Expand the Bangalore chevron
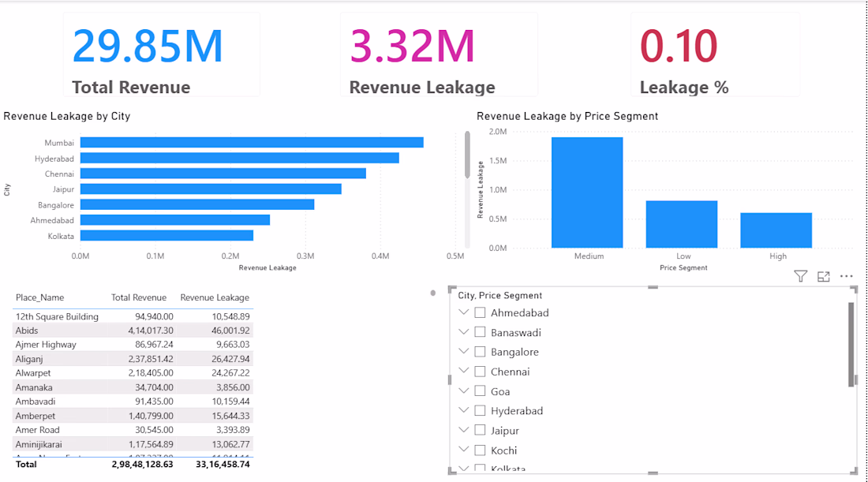 [x=464, y=351]
